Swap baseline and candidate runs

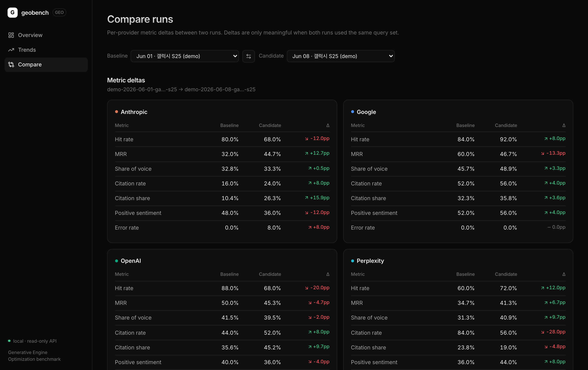[x=248, y=56]
